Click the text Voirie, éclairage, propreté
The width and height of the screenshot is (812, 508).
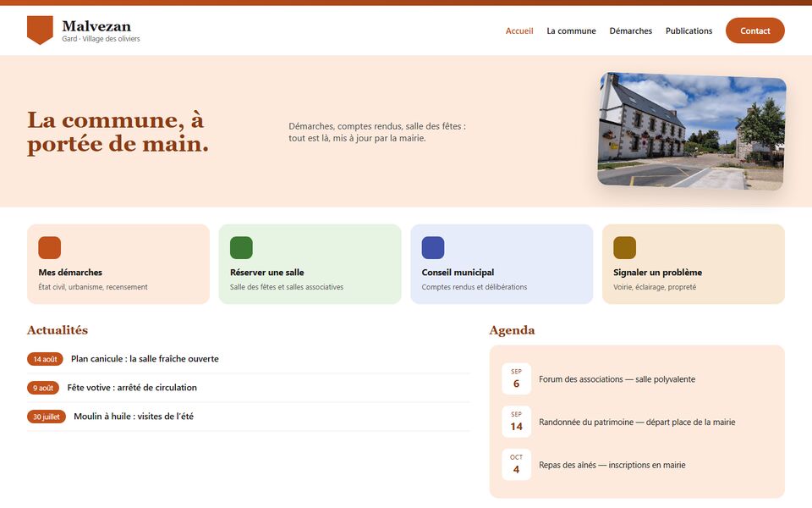pos(655,287)
